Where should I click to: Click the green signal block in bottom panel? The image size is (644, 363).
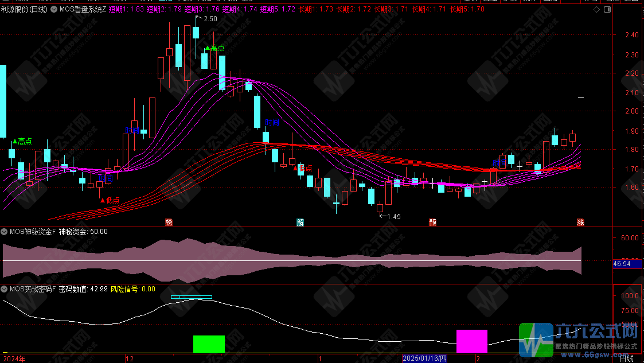coord(209,344)
